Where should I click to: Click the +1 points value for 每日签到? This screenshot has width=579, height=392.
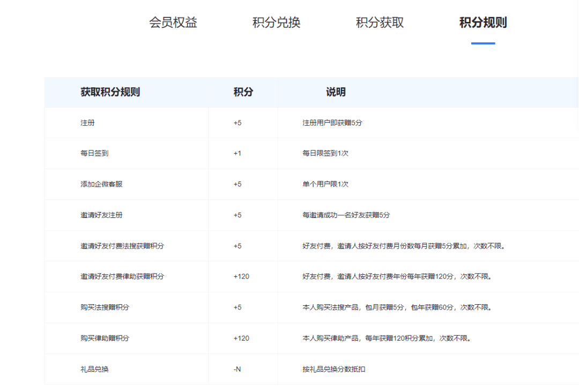[x=237, y=153]
